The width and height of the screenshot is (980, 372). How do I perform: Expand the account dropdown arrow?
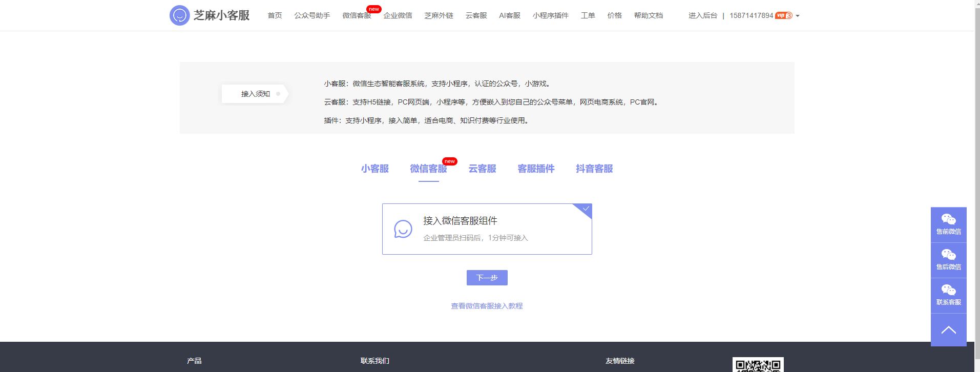tap(798, 16)
